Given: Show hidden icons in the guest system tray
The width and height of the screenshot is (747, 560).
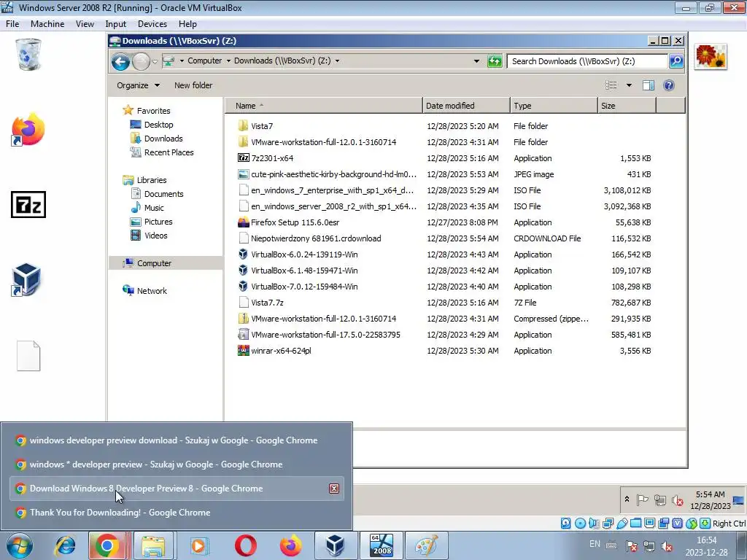Looking at the screenshot, I should pyautogui.click(x=627, y=499).
